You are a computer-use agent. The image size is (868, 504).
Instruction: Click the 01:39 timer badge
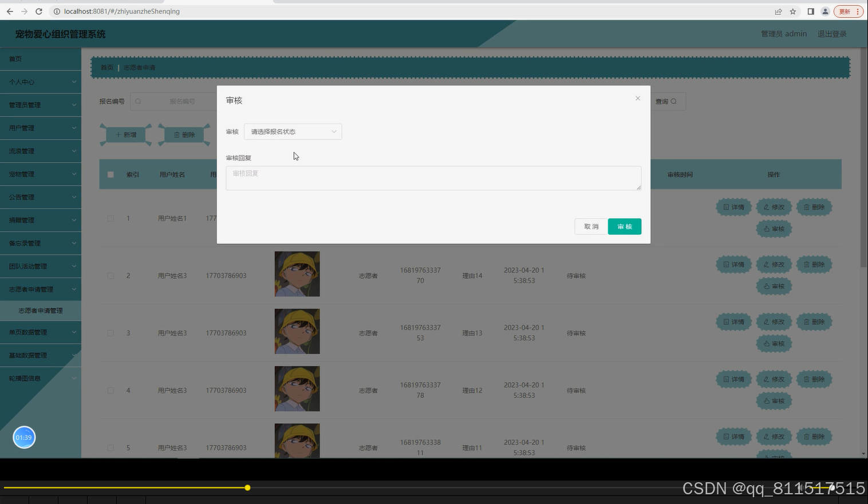(x=24, y=438)
